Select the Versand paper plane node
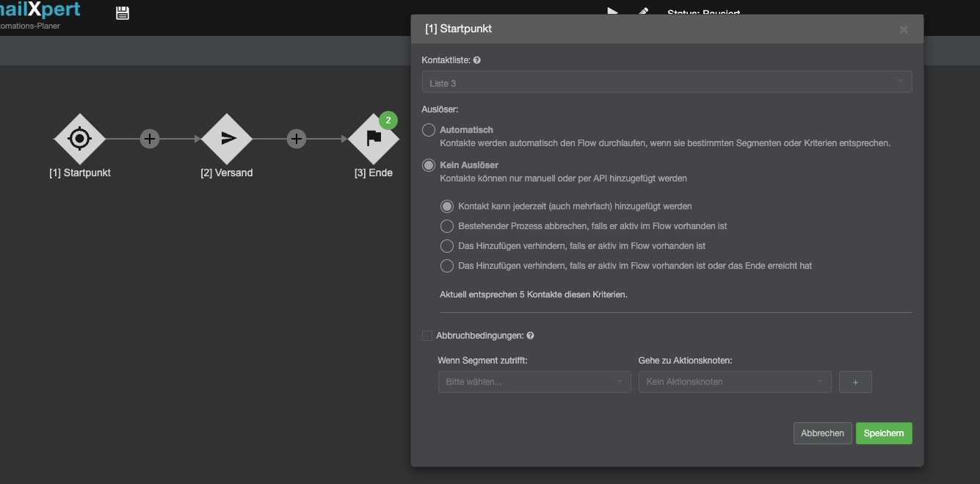Viewport: 980px width, 484px height. pos(227,139)
